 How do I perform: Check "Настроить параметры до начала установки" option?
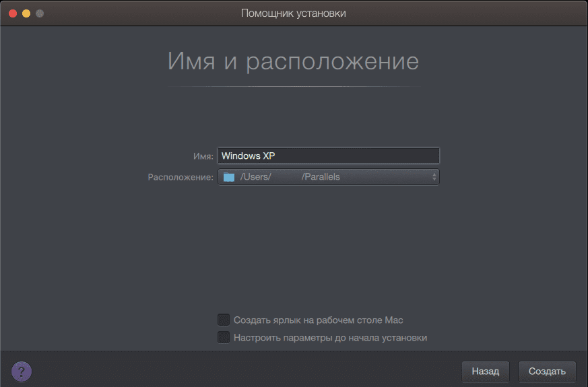224,338
